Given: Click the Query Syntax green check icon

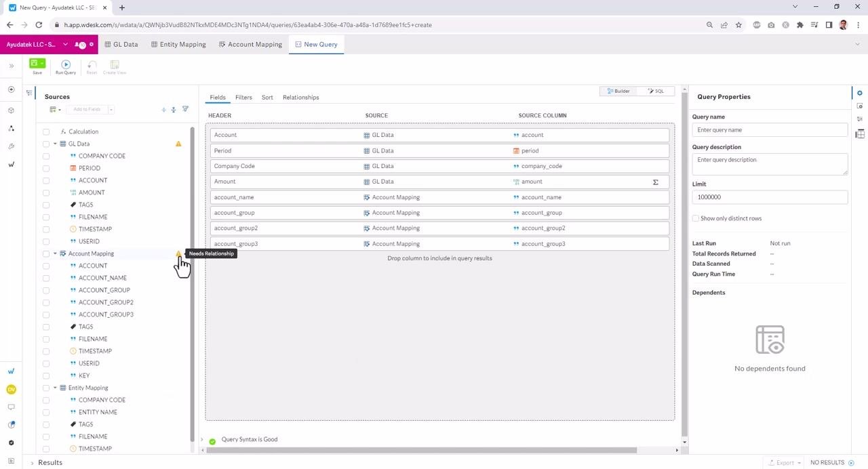Looking at the screenshot, I should (x=212, y=441).
